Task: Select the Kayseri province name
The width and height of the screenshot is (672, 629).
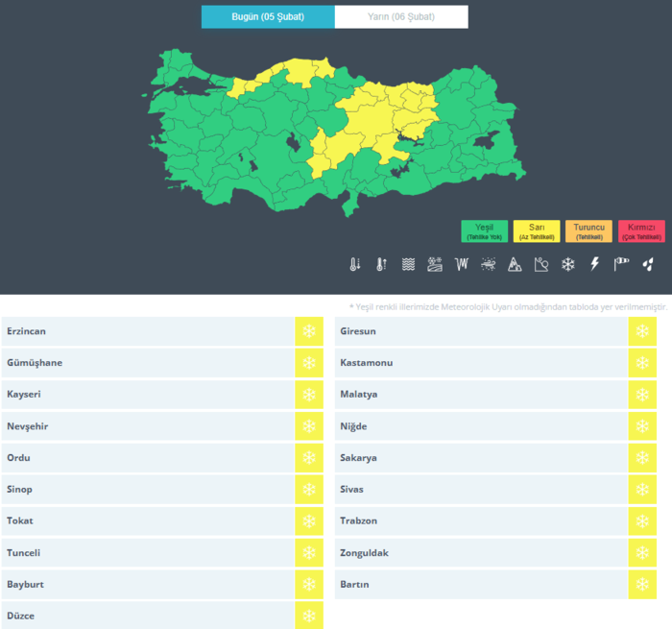Action: point(24,395)
